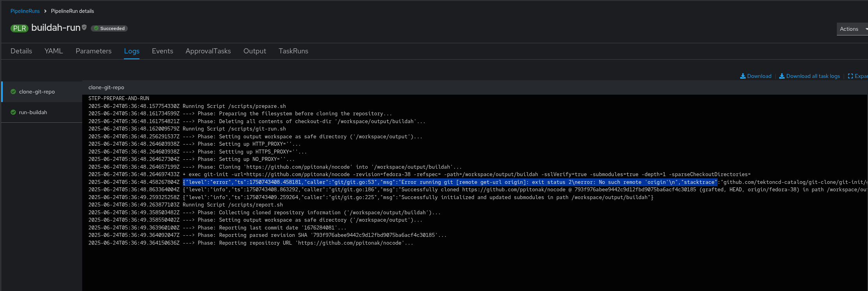Click the breadcrumb chevron separator
Screen dimensions: 868x291
pos(45,11)
